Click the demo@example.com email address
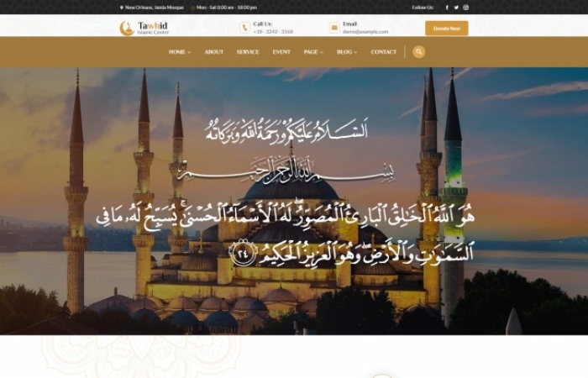 pyautogui.click(x=365, y=32)
